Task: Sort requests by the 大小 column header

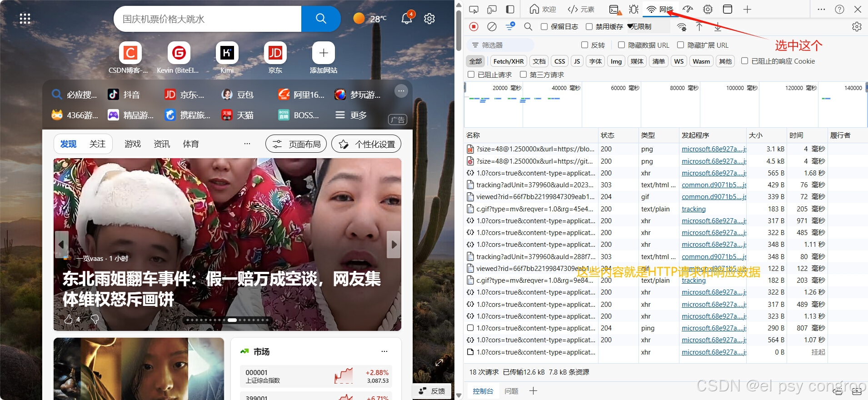Action: pos(767,135)
